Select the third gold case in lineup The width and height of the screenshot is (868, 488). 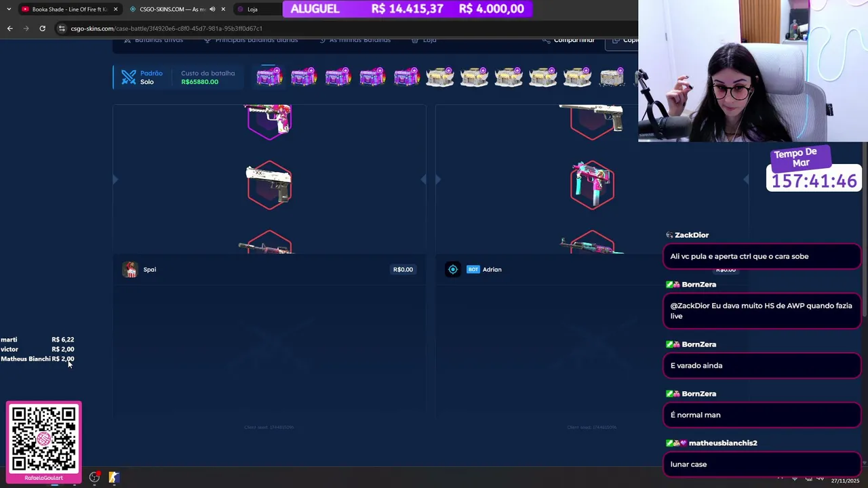pos(509,77)
